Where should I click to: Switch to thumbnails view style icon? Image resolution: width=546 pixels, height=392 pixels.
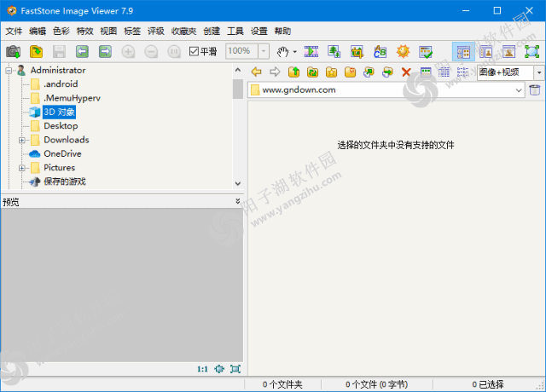pyautogui.click(x=426, y=72)
